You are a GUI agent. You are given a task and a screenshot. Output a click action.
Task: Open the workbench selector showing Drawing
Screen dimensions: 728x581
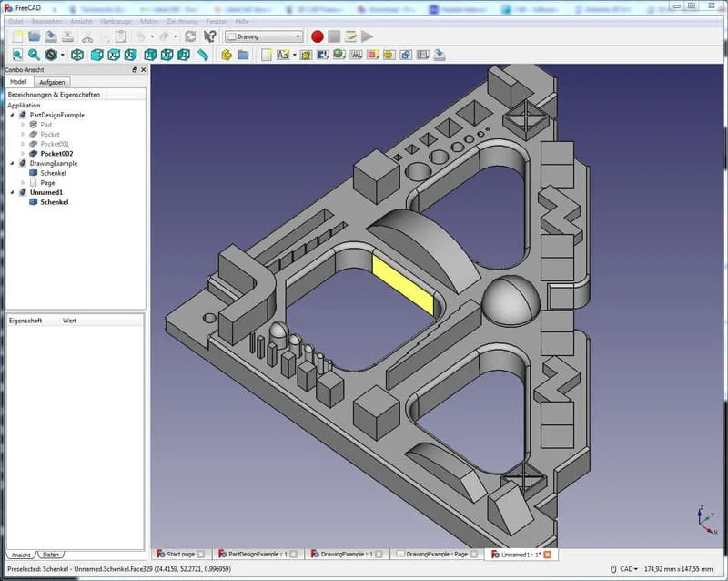pyautogui.click(x=264, y=36)
